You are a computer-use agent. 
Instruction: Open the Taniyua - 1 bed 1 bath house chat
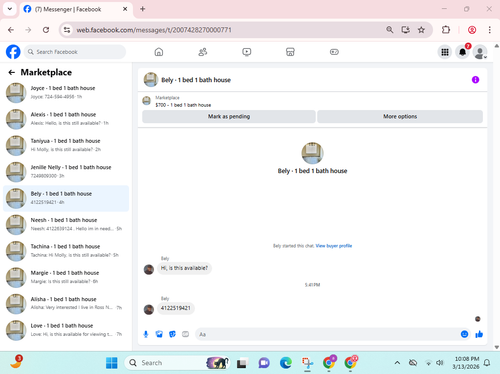[66, 145]
